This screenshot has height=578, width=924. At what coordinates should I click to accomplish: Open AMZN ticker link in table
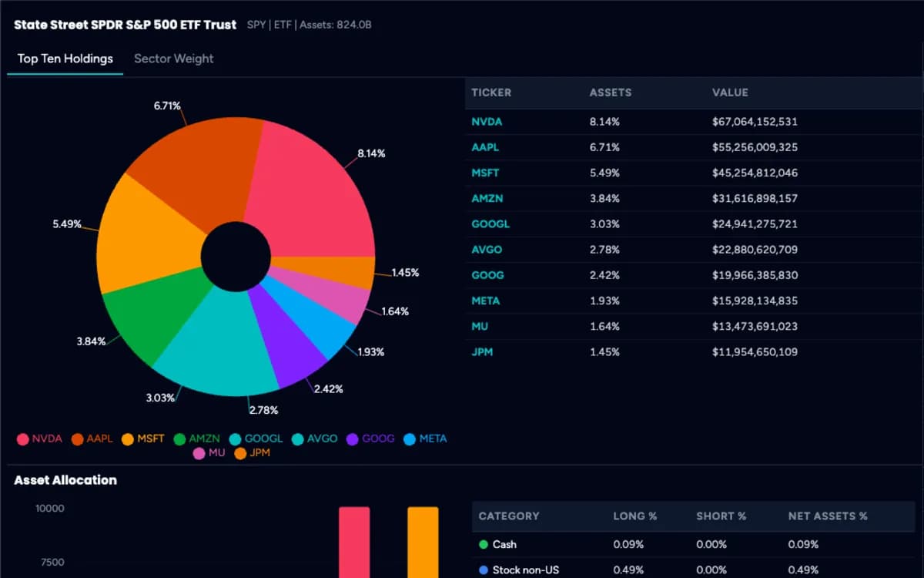(487, 199)
